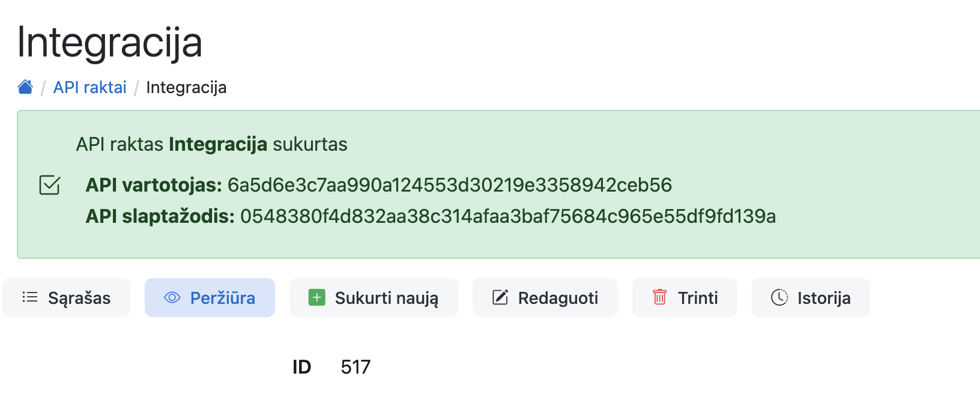
Task: Click the list icon on Sąrašas
Action: pyautogui.click(x=30, y=297)
